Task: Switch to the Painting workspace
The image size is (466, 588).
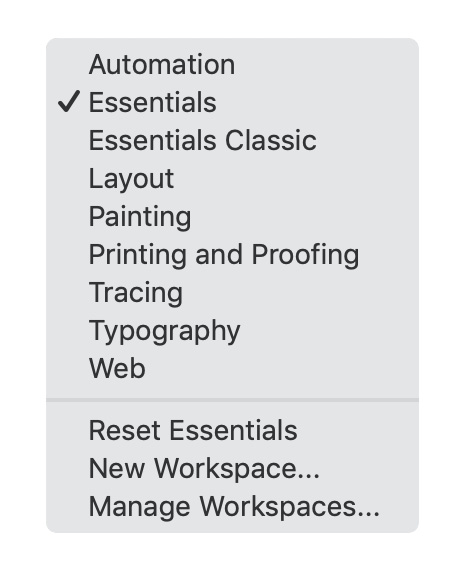Action: pos(232,216)
